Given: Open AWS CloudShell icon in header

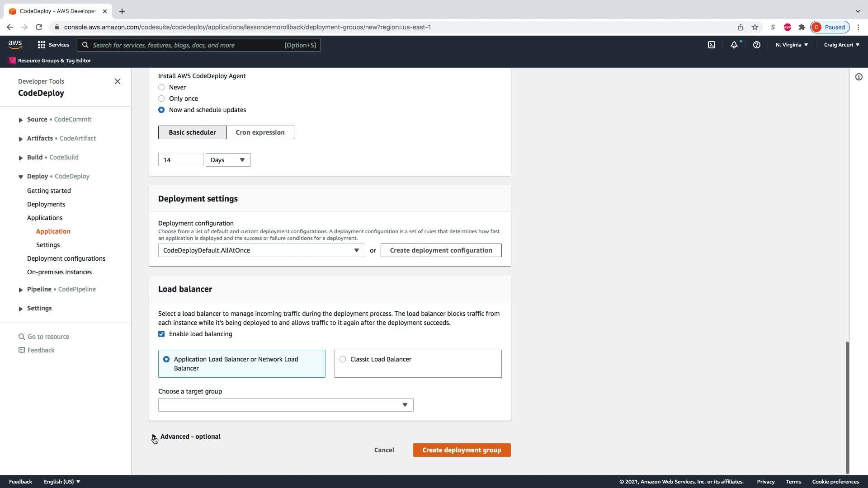Looking at the screenshot, I should tap(711, 45).
